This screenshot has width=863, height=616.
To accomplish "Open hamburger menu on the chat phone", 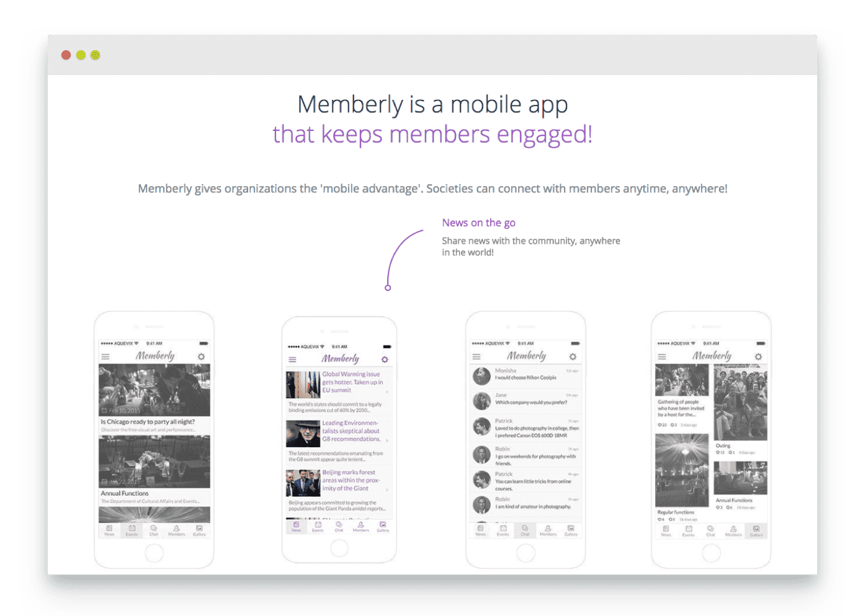I will click(x=476, y=357).
